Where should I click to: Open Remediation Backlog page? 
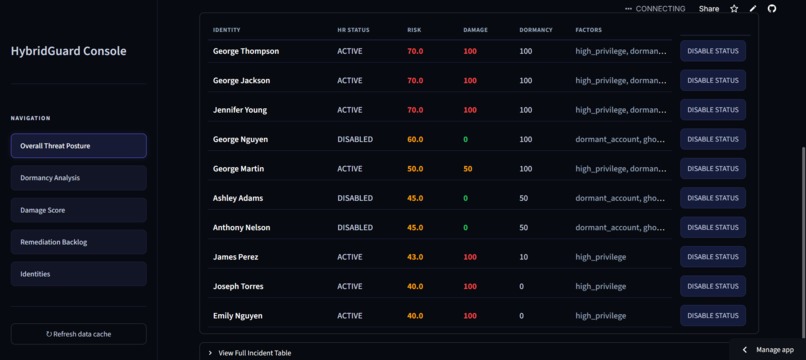[79, 242]
